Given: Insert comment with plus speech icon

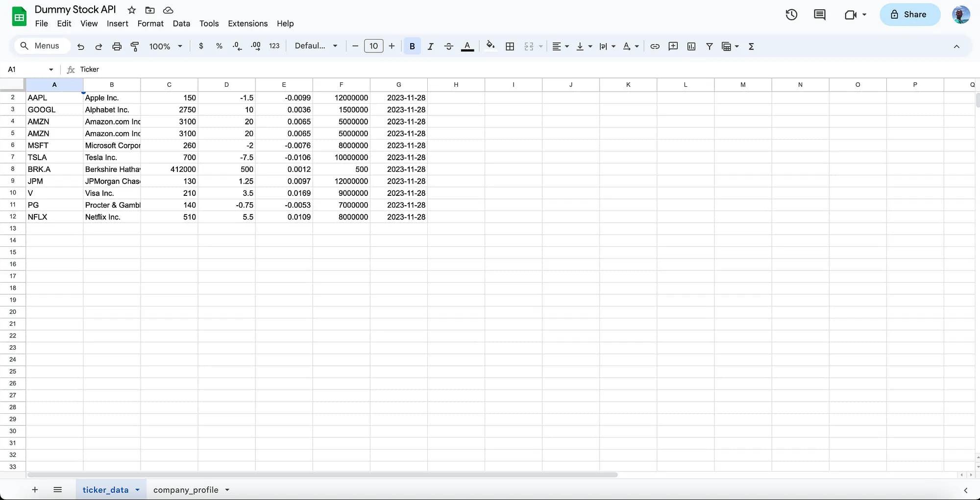Looking at the screenshot, I should [673, 46].
